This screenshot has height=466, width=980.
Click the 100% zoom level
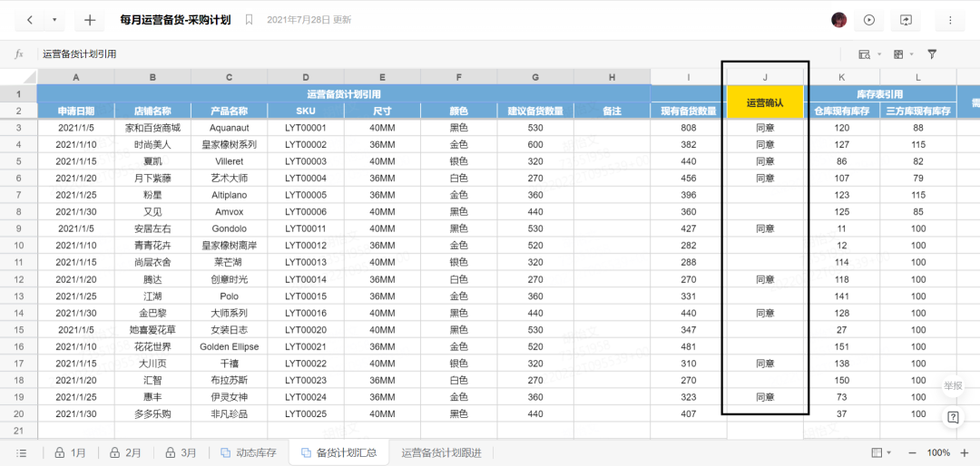(x=938, y=453)
